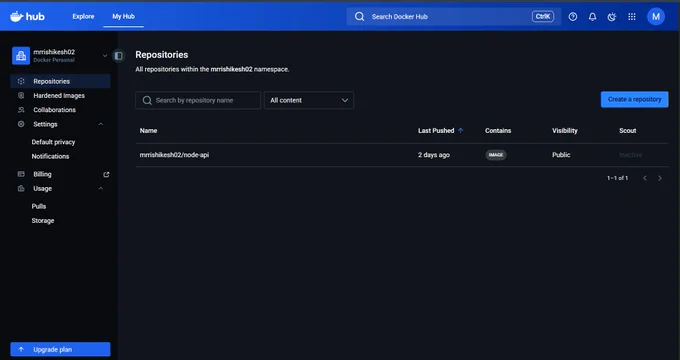The height and width of the screenshot is (360, 680).
Task: Click Create a repository button
Action: point(634,99)
